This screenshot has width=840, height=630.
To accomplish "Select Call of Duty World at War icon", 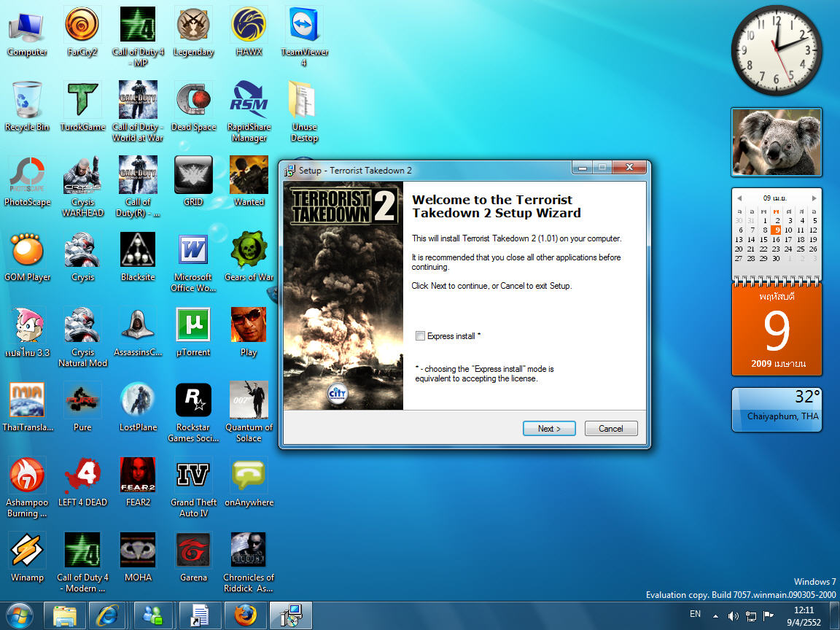I will click(138, 112).
